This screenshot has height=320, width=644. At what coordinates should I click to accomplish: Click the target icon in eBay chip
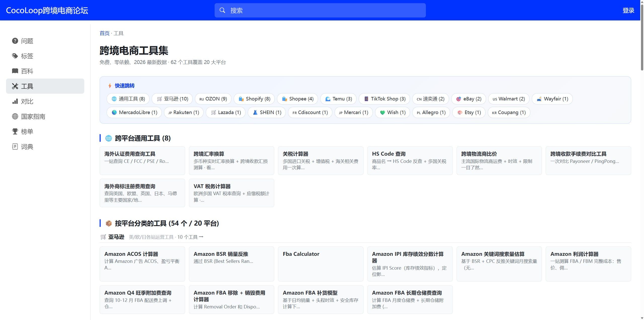[x=459, y=99]
